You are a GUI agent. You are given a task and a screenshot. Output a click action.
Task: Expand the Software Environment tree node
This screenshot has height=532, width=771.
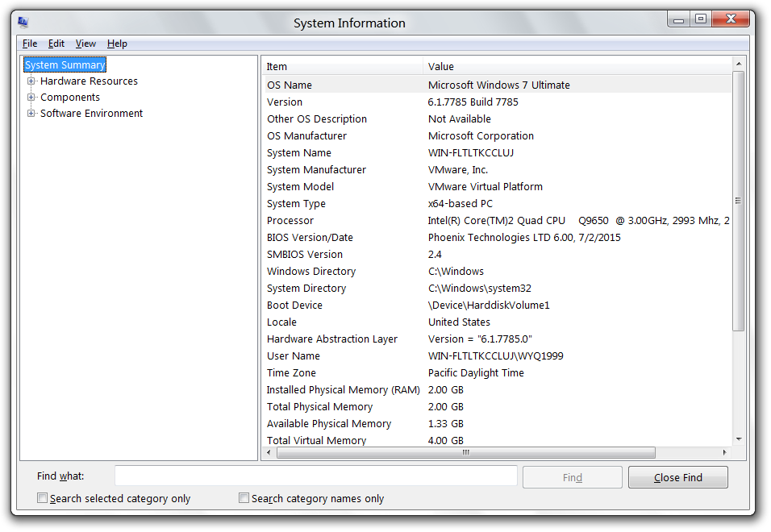click(31, 114)
